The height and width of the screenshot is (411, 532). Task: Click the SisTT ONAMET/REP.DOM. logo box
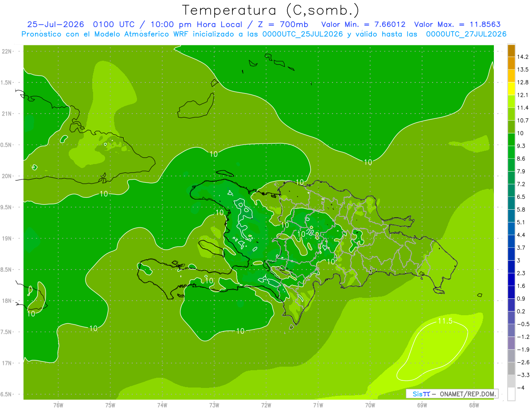coord(452,394)
